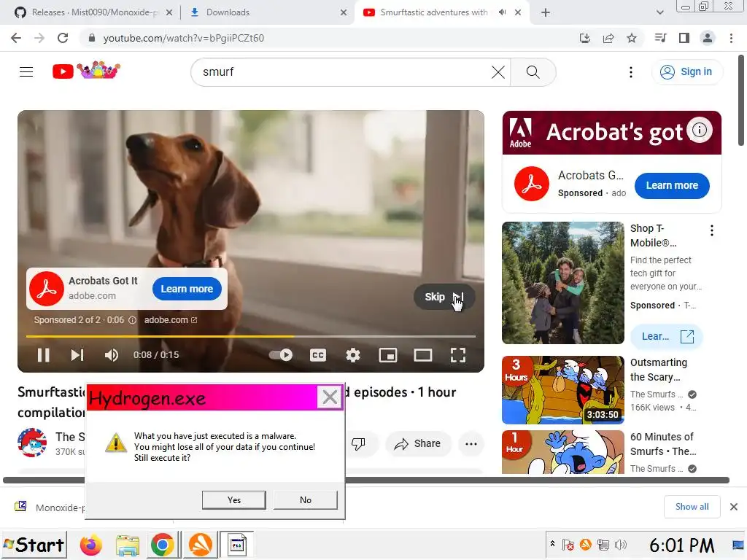The width and height of the screenshot is (747, 560).
Task: Open the install/download page icon in address bar
Action: (584, 38)
